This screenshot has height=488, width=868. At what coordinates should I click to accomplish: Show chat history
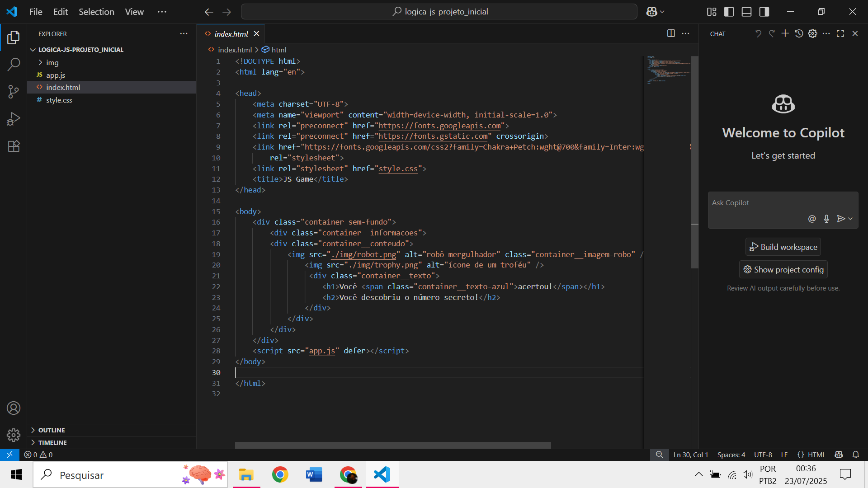coord(799,33)
